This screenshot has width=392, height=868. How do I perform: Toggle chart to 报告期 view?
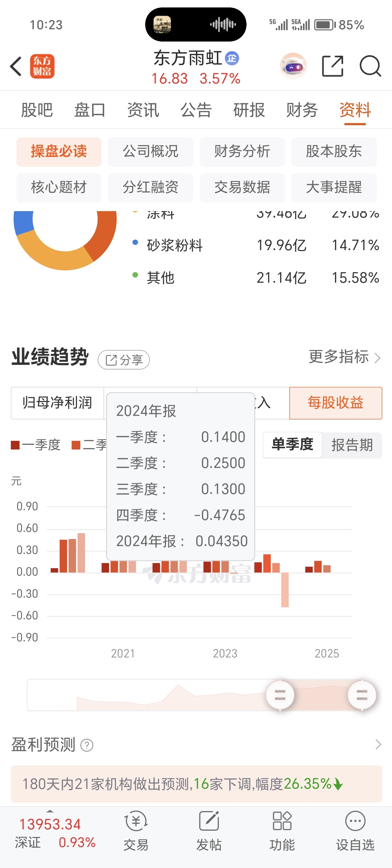pyautogui.click(x=352, y=445)
